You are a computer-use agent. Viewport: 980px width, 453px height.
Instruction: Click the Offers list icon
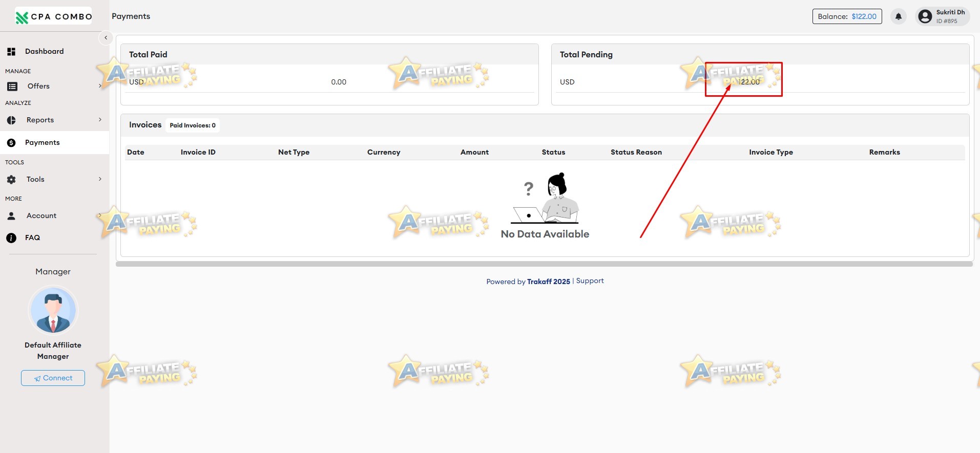pos(12,87)
